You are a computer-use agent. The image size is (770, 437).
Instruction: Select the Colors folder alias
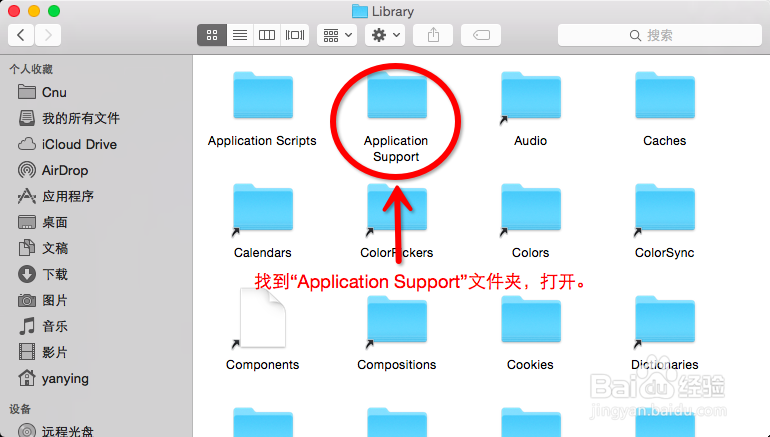(x=531, y=208)
